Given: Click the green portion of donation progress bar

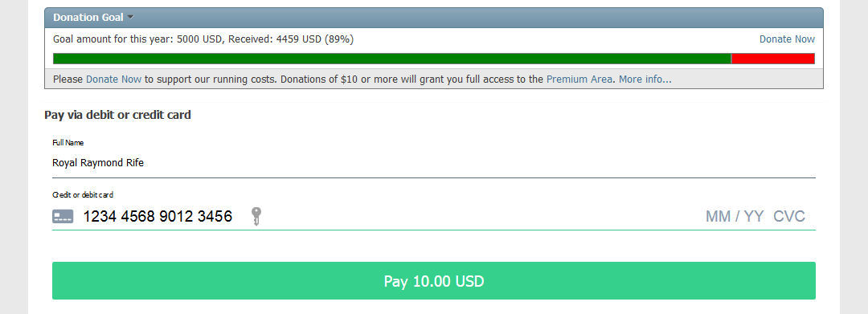Looking at the screenshot, I should pyautogui.click(x=392, y=59).
